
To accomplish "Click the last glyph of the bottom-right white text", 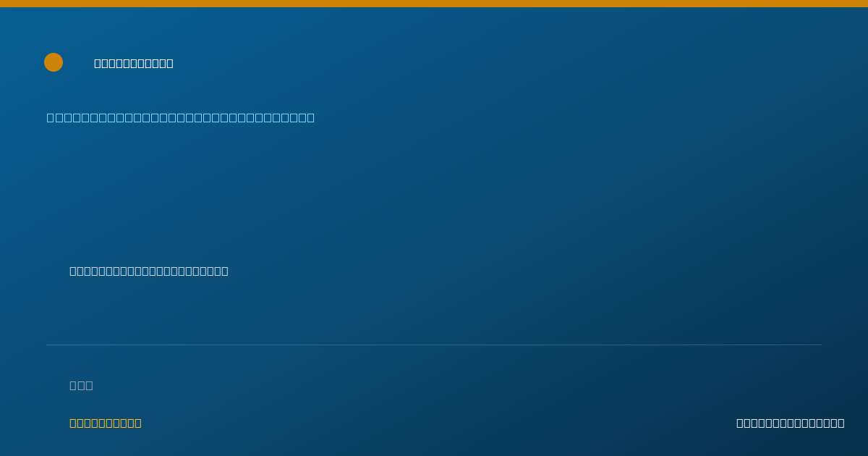I will point(841,423).
